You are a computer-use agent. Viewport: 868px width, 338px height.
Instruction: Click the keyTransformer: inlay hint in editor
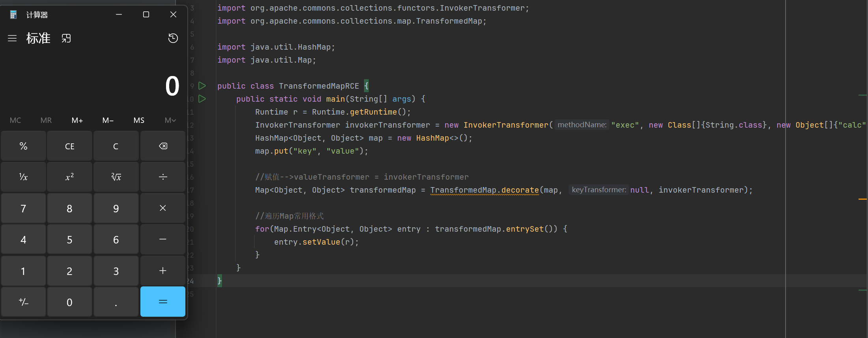point(599,190)
